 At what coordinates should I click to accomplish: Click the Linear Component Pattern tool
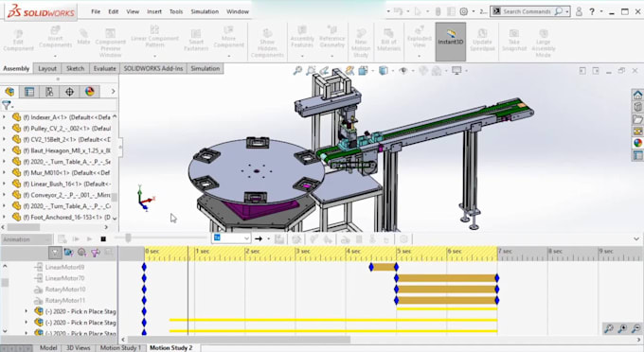[154, 37]
